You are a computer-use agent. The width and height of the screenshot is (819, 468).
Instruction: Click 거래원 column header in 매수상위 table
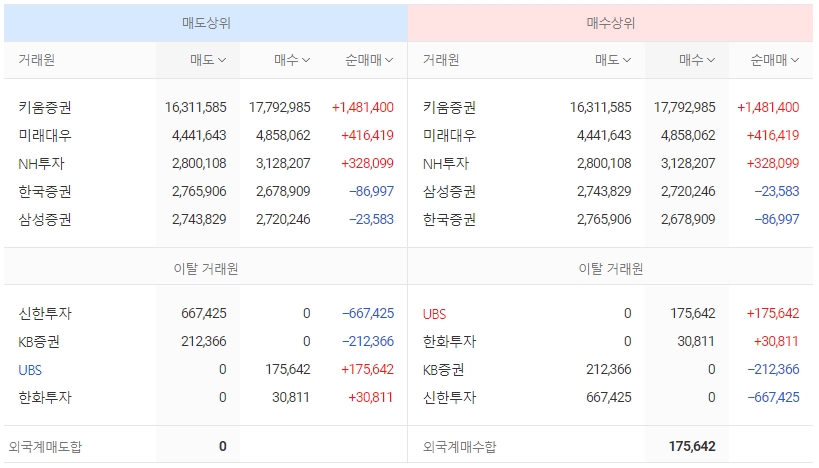tap(441, 60)
